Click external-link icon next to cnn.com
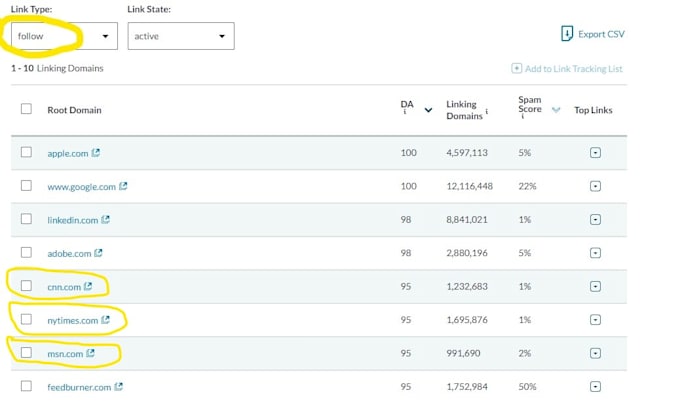680x401 pixels. 88,286
